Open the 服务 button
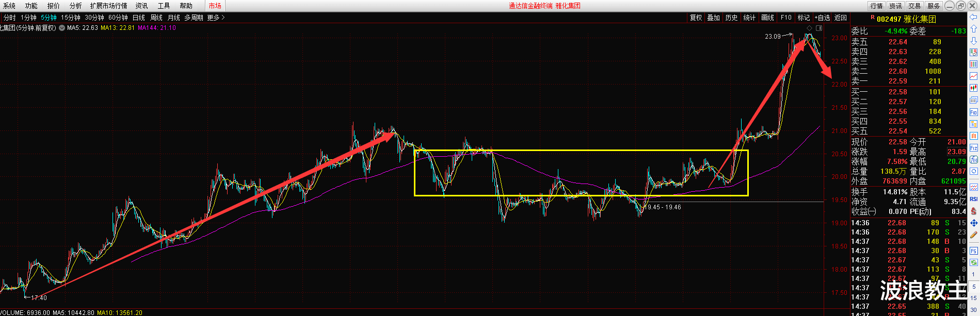The image size is (980, 316). click(934, 6)
